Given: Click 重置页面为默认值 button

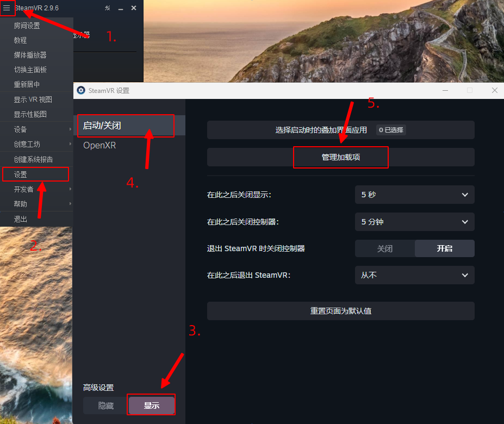Looking at the screenshot, I should (341, 311).
